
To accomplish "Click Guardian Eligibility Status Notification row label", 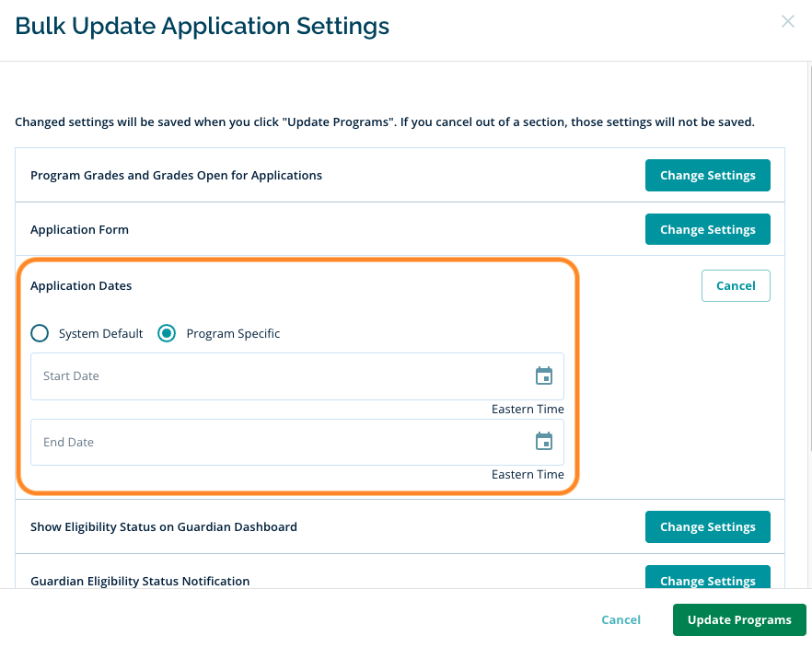I will click(140, 581).
